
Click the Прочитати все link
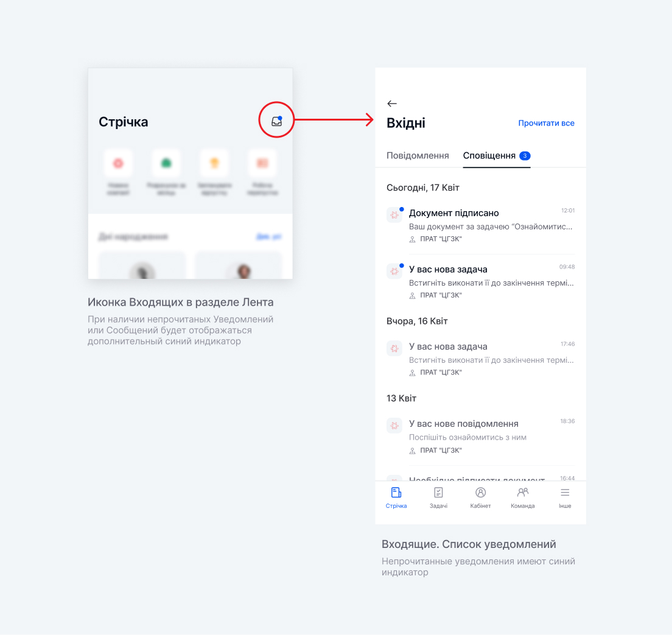(x=546, y=123)
